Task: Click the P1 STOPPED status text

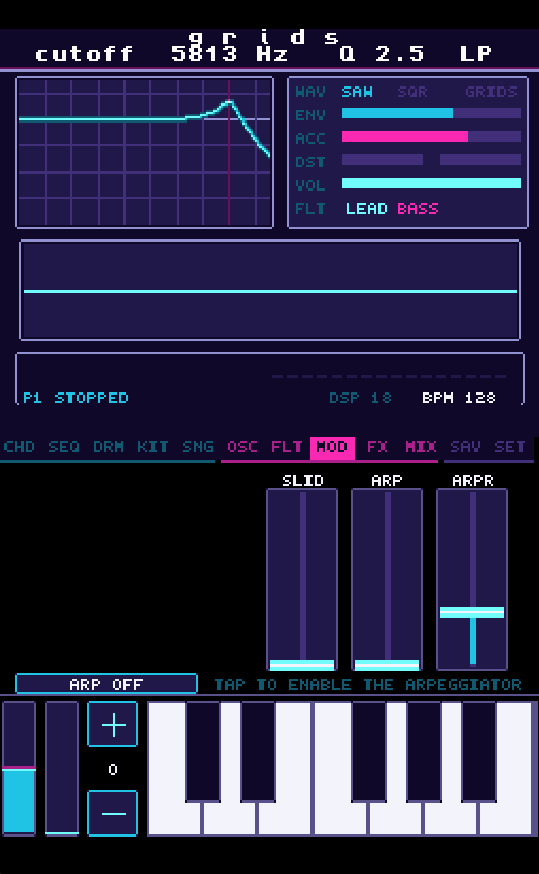Action: click(x=76, y=397)
